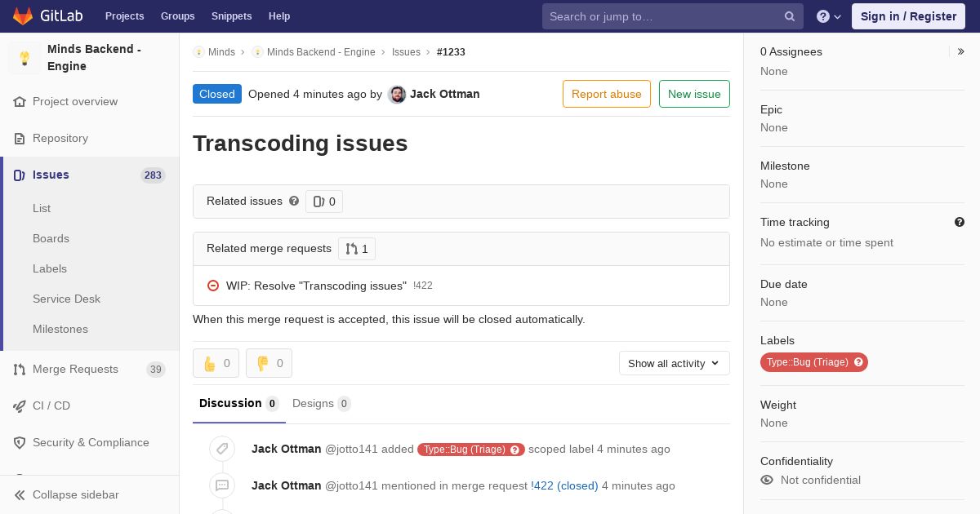
Task: Click the Issues count badge 283
Action: pos(153,175)
